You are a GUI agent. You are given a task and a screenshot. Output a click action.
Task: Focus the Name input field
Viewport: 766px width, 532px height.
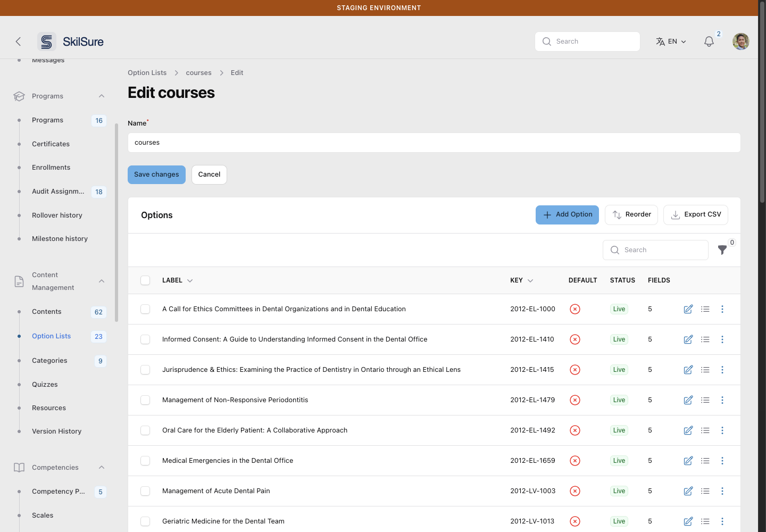point(434,143)
